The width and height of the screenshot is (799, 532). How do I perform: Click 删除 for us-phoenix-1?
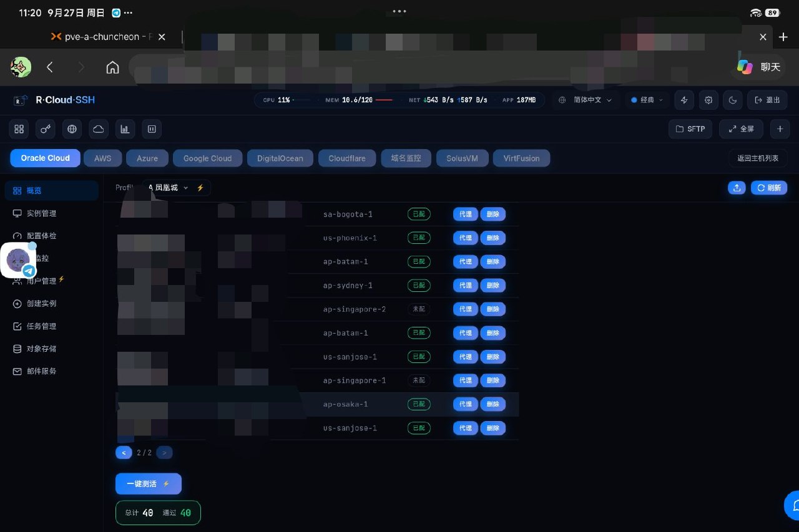[x=493, y=238]
